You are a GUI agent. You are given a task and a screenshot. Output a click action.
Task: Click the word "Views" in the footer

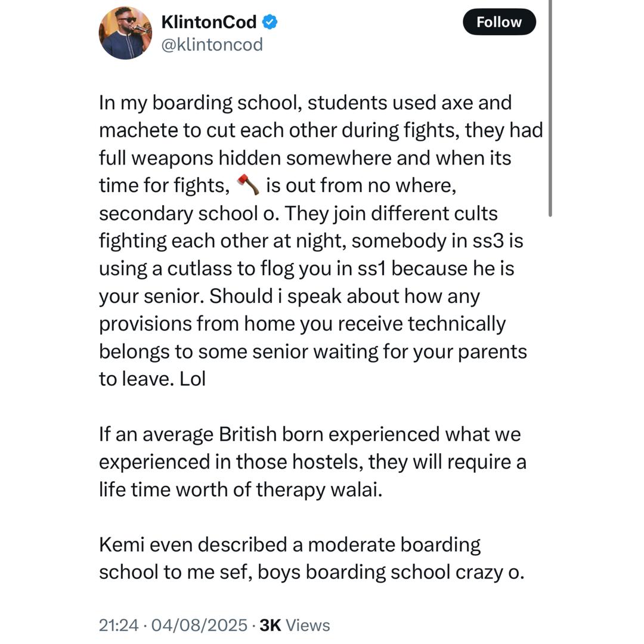pos(308,625)
